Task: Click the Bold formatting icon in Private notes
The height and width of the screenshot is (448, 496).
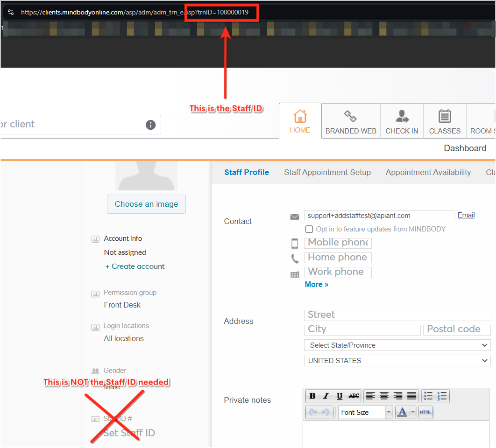Action: pyautogui.click(x=312, y=396)
